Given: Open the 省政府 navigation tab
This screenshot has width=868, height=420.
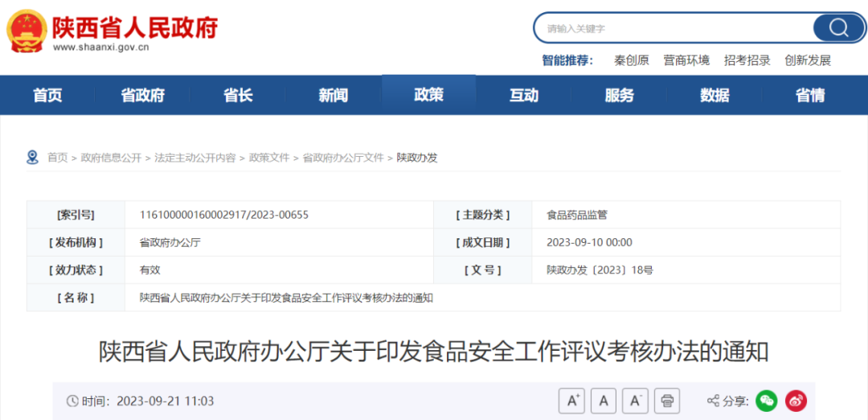Looking at the screenshot, I should click(142, 96).
